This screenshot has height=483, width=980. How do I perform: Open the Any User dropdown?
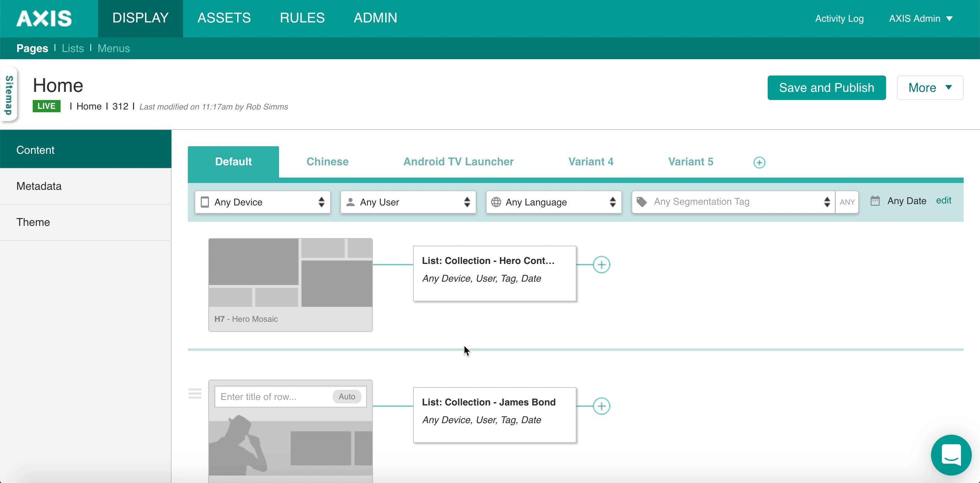408,202
